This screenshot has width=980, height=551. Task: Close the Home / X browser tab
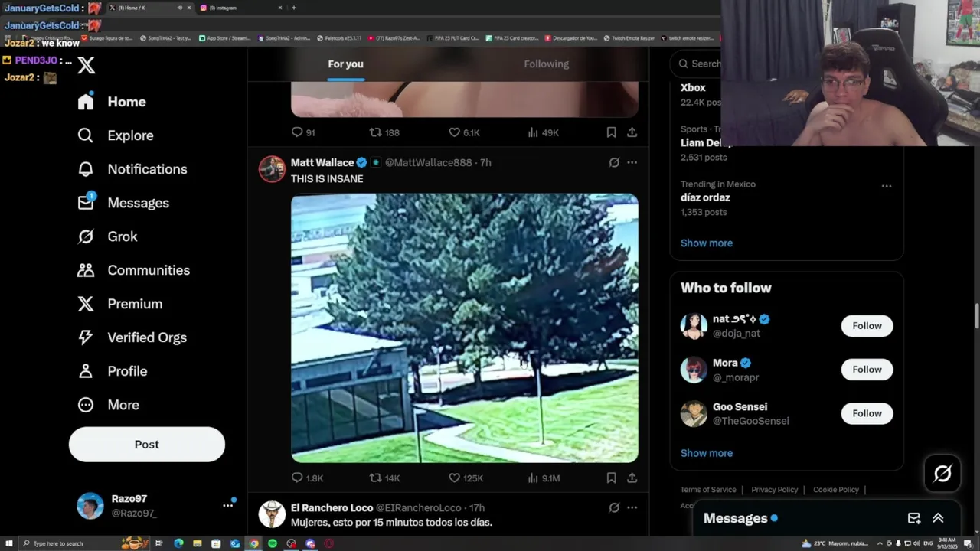189,8
